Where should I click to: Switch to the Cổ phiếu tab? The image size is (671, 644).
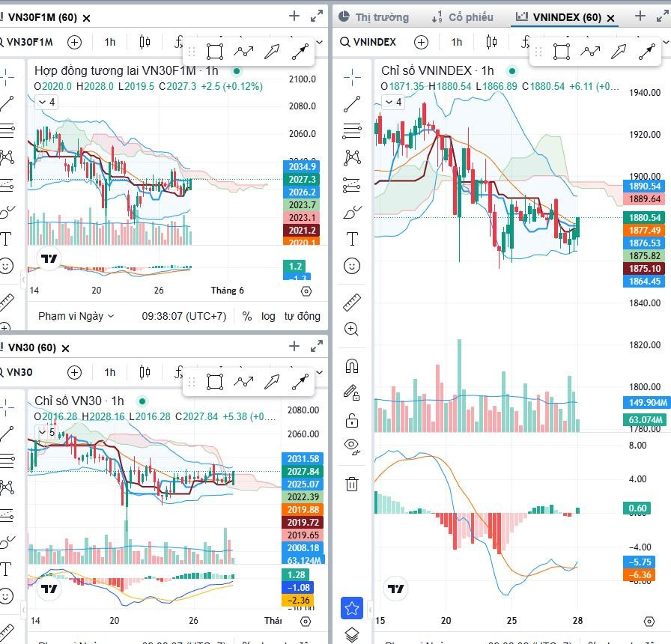click(462, 17)
